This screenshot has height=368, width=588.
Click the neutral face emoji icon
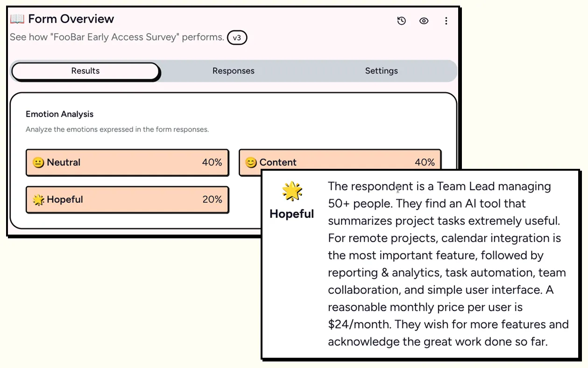(x=38, y=162)
